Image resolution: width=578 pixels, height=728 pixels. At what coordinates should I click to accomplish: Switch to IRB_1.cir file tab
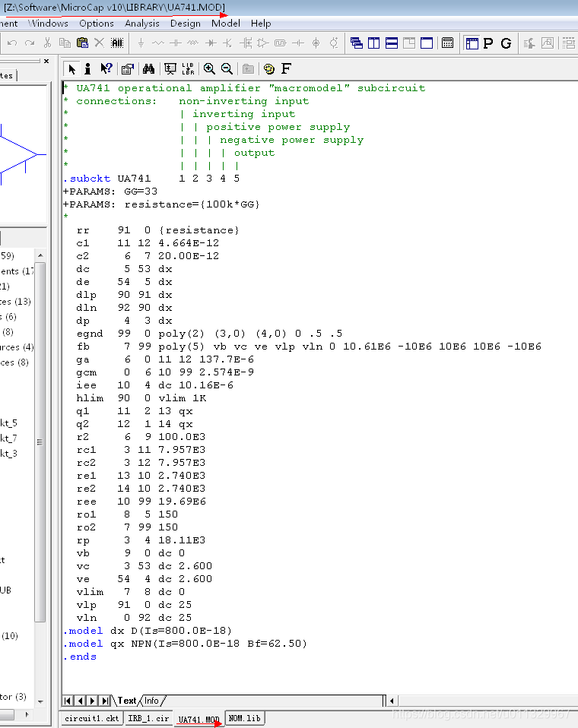pyautogui.click(x=148, y=718)
